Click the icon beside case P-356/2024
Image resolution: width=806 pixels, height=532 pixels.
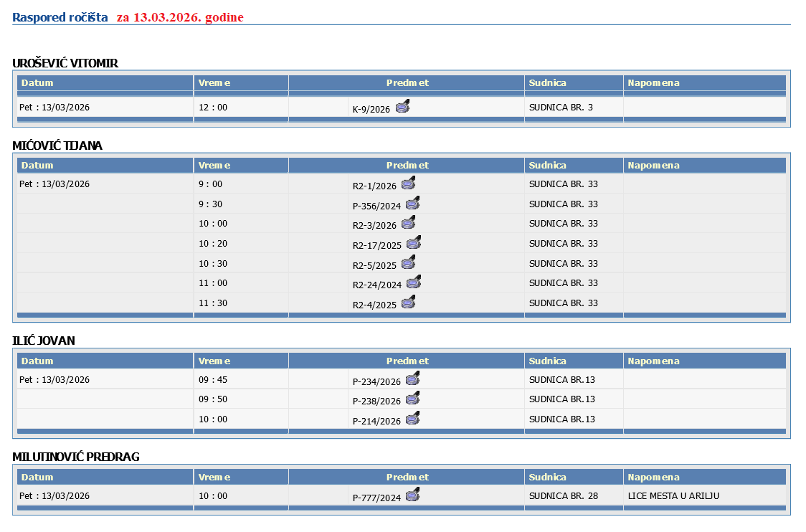pyautogui.click(x=413, y=204)
